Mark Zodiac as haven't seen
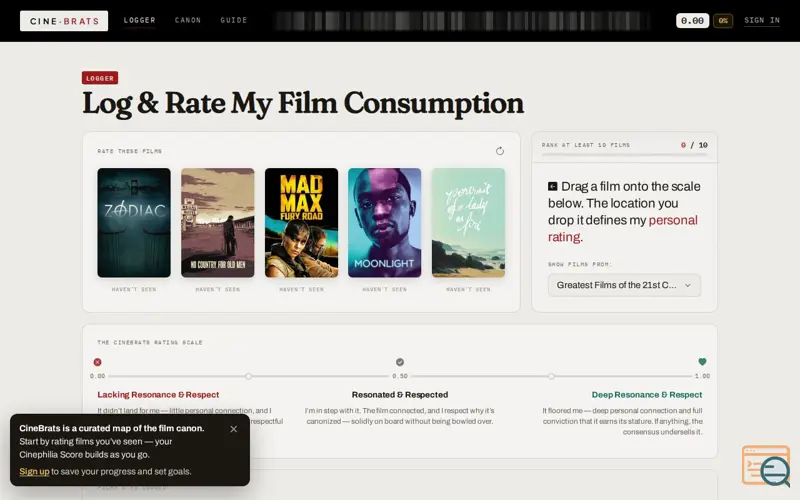This screenshot has height=500, width=800. click(x=134, y=289)
